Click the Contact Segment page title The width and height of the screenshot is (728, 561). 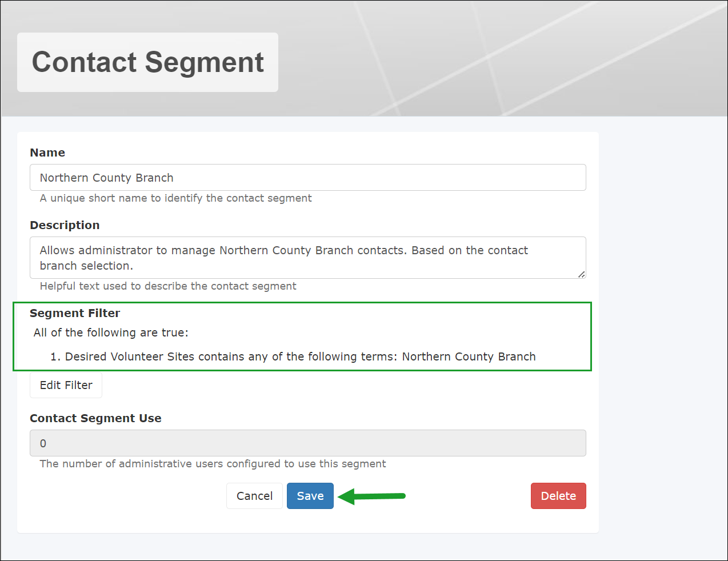click(x=147, y=62)
